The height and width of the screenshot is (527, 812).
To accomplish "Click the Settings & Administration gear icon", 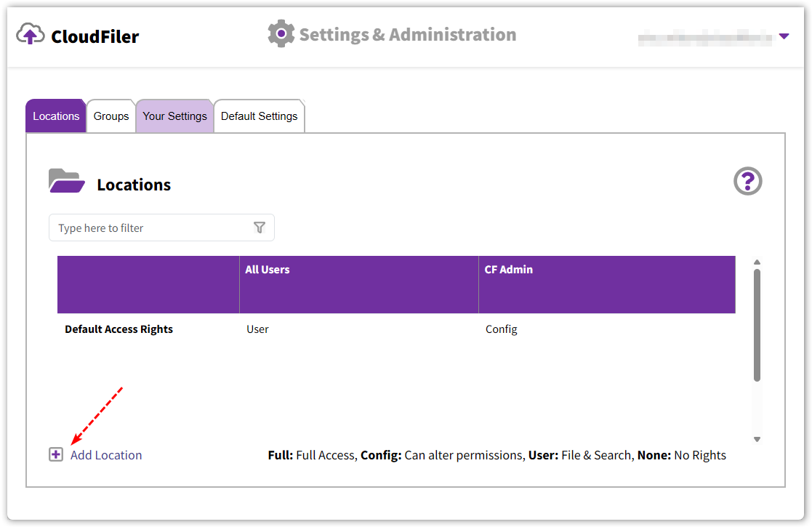I will pyautogui.click(x=281, y=34).
